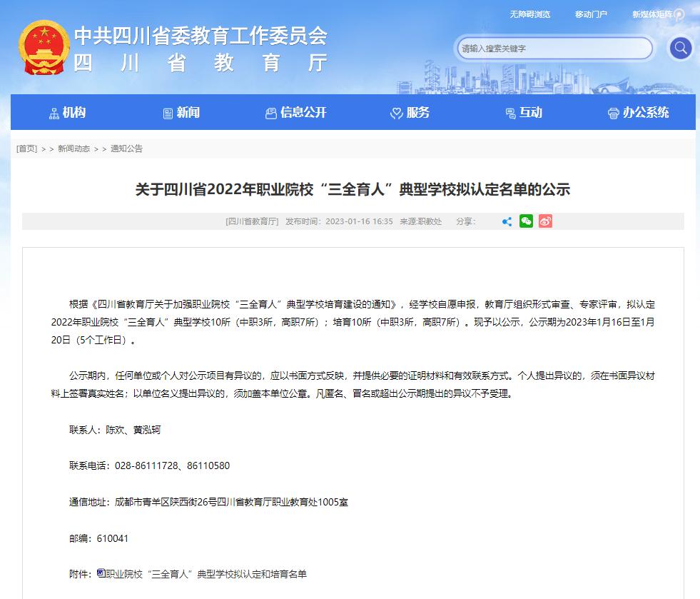Open 办公系统 in the navigation bar

click(638, 113)
